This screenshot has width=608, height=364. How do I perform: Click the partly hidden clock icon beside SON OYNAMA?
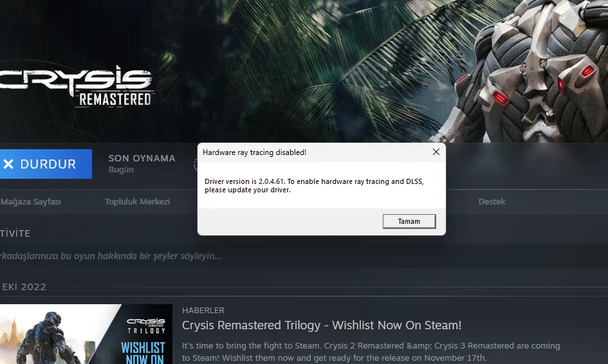[196, 165]
